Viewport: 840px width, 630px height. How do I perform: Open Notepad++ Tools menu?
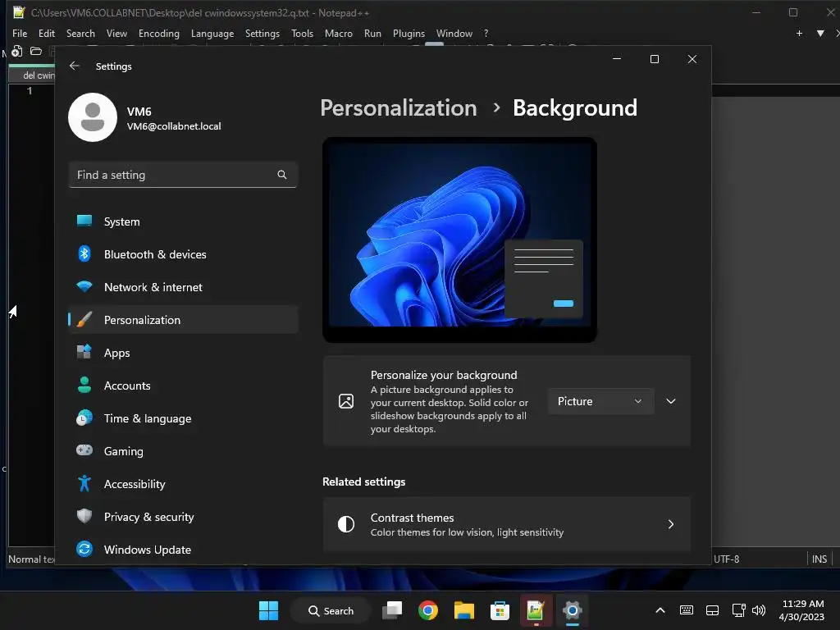tap(302, 33)
